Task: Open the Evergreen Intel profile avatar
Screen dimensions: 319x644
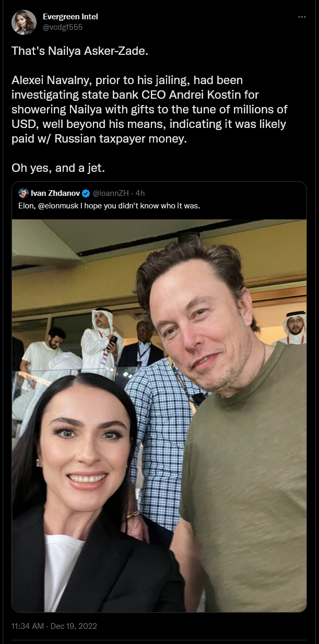Action: (24, 22)
